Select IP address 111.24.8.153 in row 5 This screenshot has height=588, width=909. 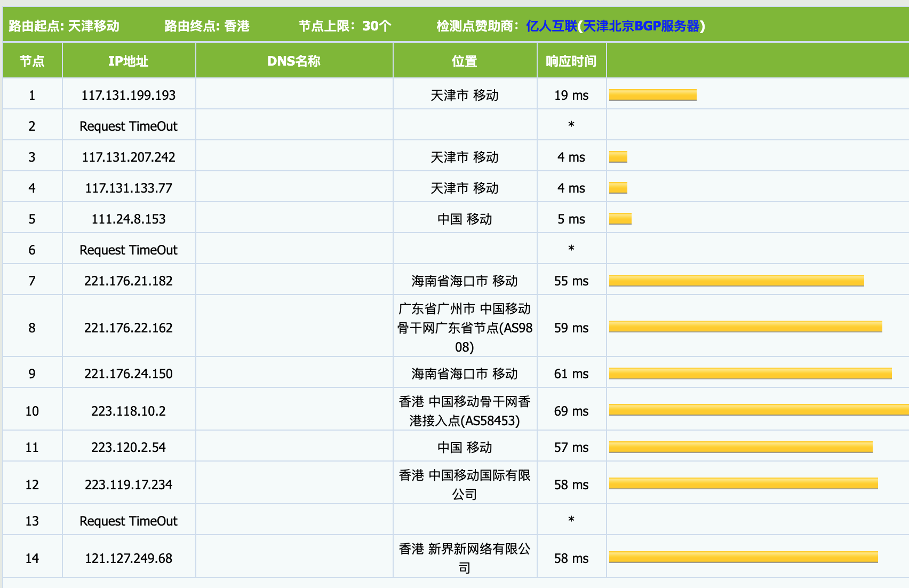(x=129, y=218)
